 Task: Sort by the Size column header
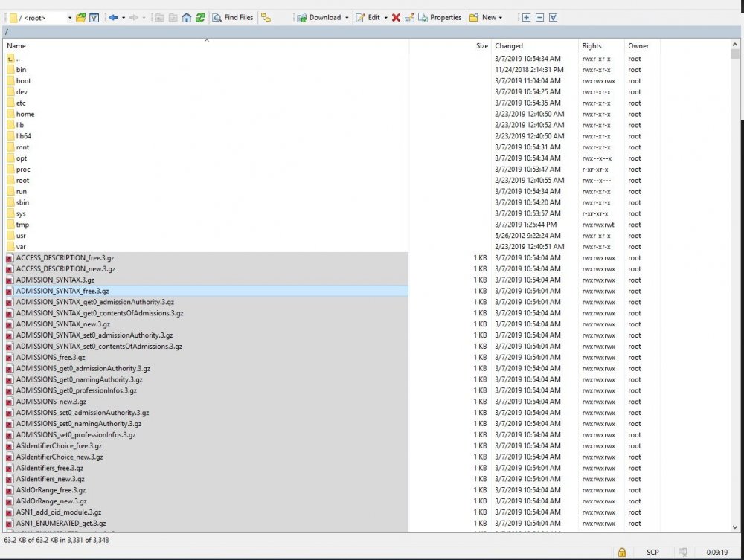482,46
